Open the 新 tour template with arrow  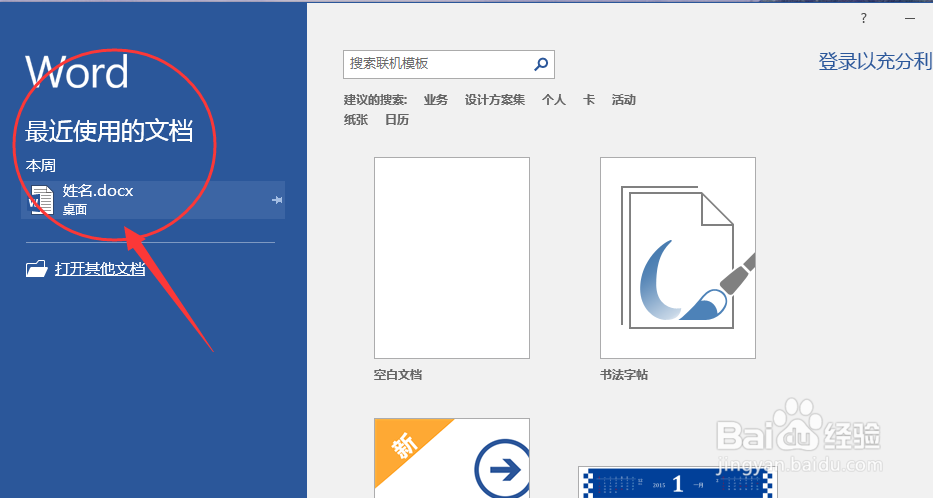(452, 458)
